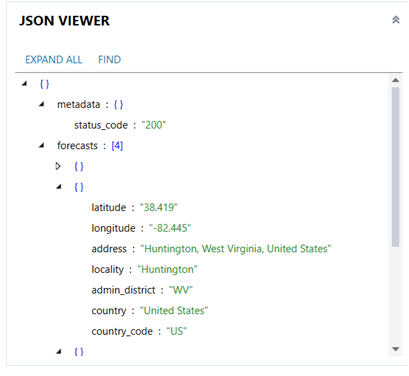Click the latitude key label

(x=109, y=207)
